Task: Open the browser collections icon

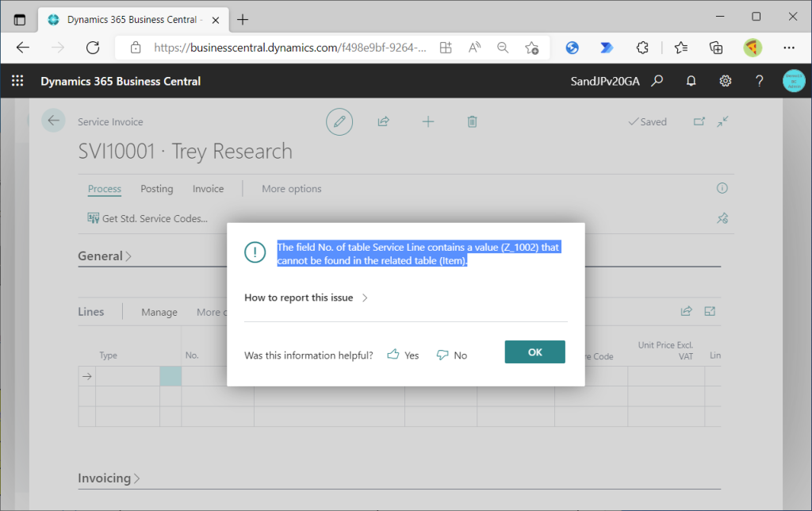Action: (x=716, y=48)
